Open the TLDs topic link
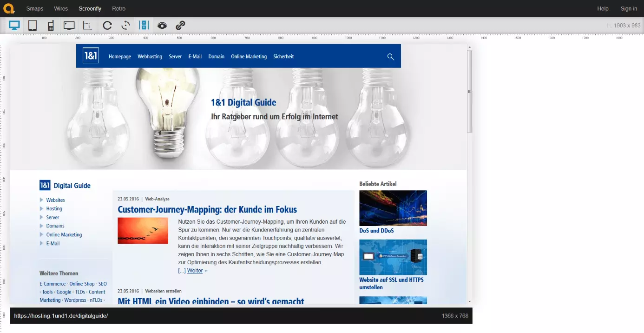This screenshot has width=644, height=333. click(x=80, y=292)
